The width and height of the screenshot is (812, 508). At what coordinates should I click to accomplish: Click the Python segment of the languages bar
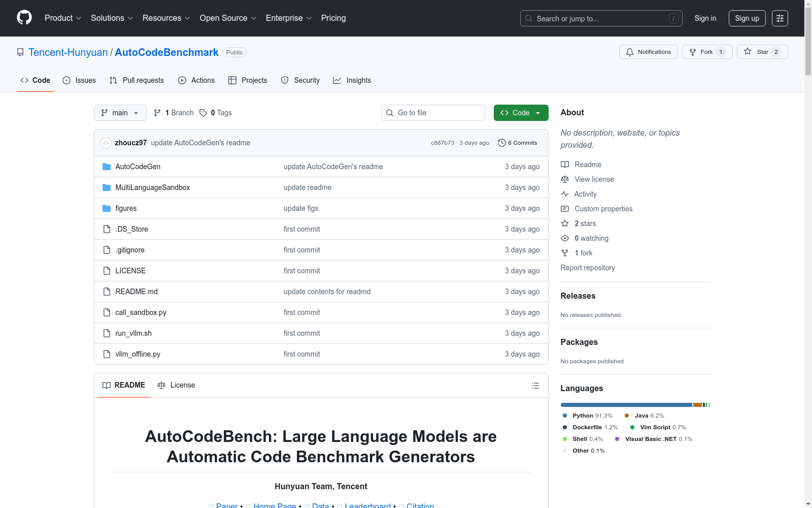coord(626,405)
